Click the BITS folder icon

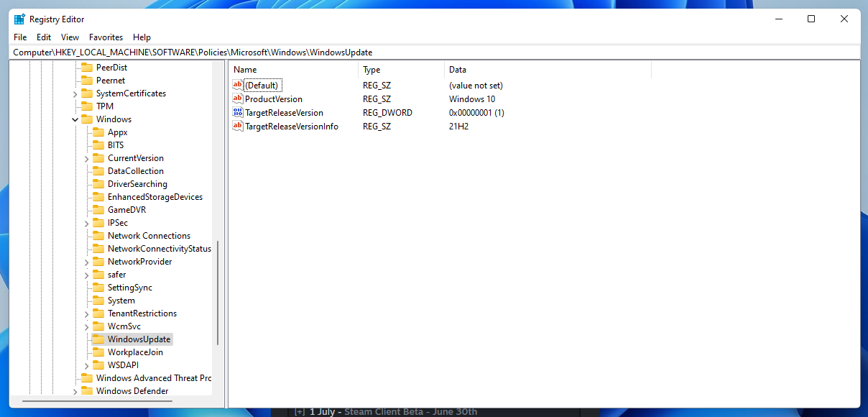98,145
